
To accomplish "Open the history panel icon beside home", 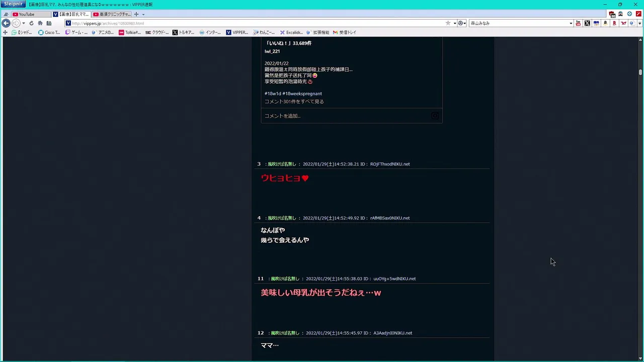I will tap(49, 23).
